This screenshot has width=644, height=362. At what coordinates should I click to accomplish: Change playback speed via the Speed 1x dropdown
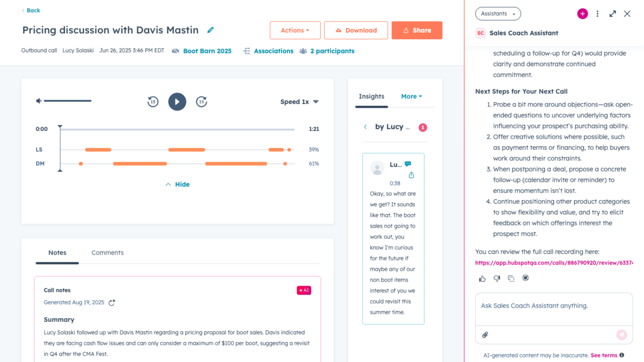tap(299, 102)
